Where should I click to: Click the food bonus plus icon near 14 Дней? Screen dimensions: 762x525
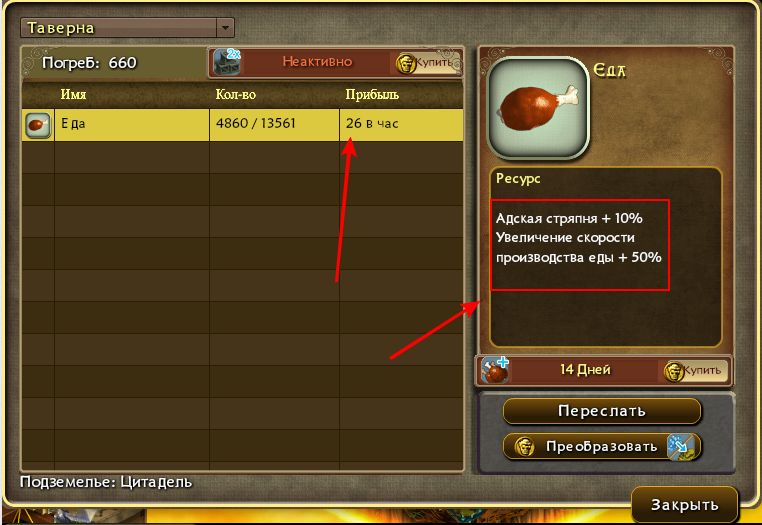tap(495, 370)
